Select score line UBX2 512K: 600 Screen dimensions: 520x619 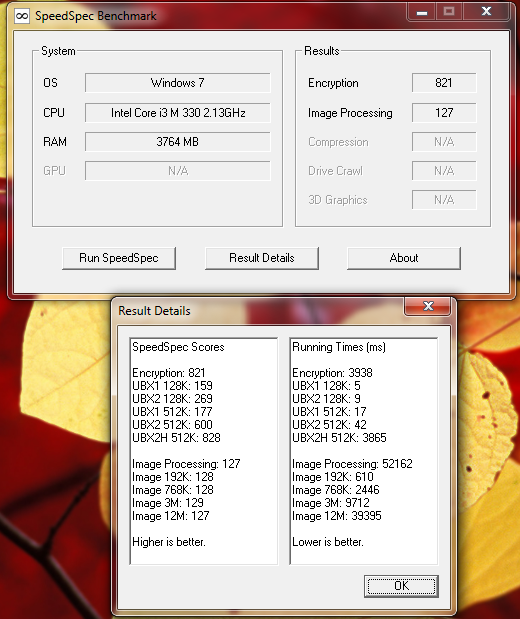click(x=172, y=425)
